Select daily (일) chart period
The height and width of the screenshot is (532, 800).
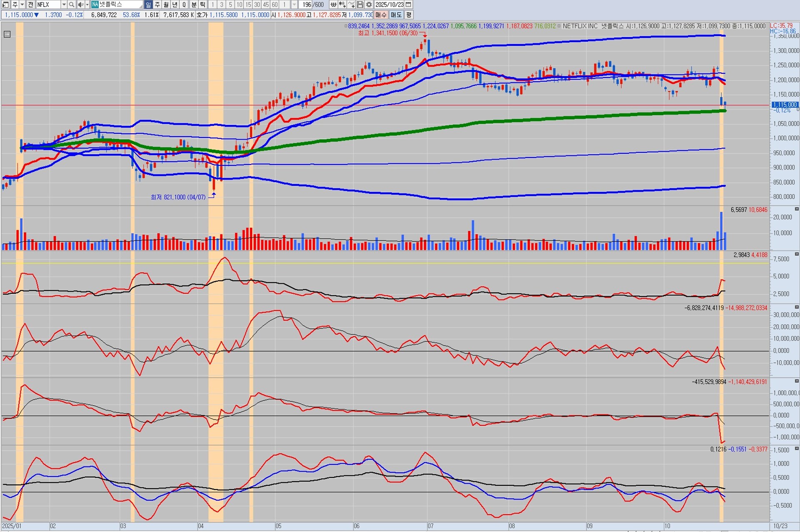click(x=148, y=5)
